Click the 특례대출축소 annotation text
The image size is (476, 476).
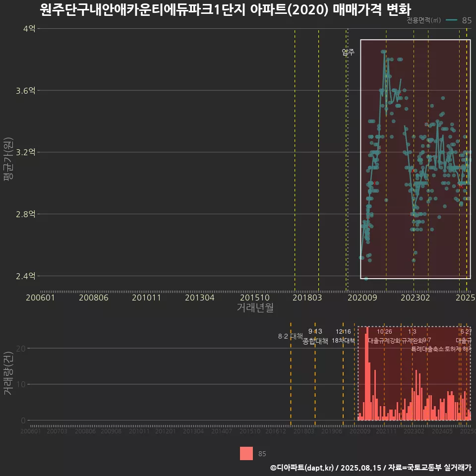(427, 349)
